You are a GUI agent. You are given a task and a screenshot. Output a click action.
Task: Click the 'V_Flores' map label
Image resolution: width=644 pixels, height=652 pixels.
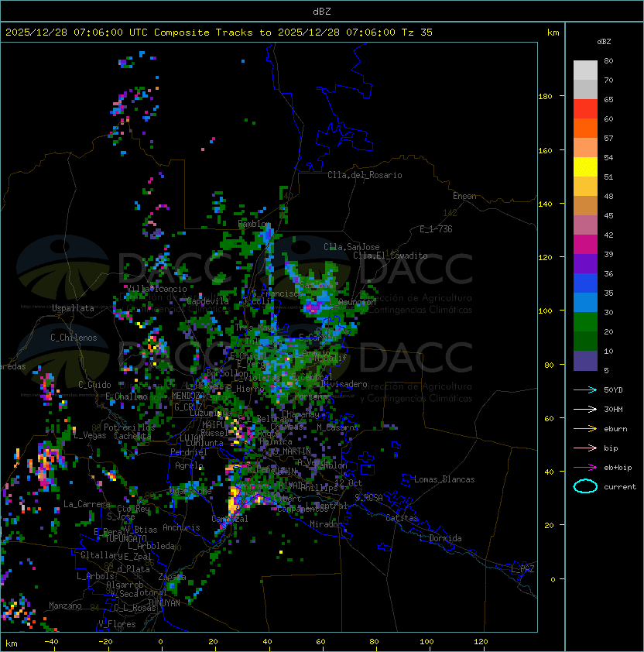[117, 624]
